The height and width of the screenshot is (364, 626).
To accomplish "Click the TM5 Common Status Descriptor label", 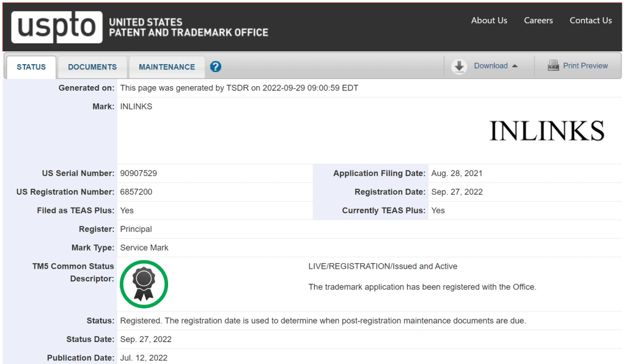I will (x=73, y=272).
